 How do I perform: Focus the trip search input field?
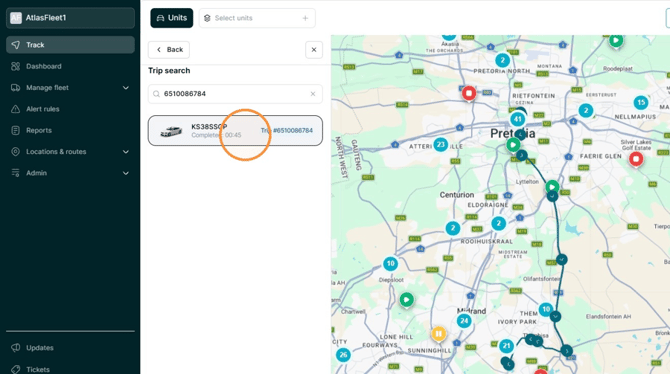coord(235,94)
